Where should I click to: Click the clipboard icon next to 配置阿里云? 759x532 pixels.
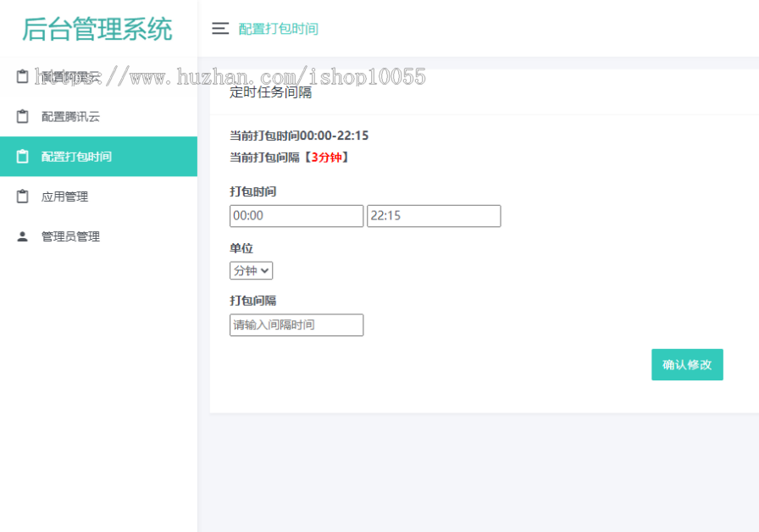coord(19,75)
